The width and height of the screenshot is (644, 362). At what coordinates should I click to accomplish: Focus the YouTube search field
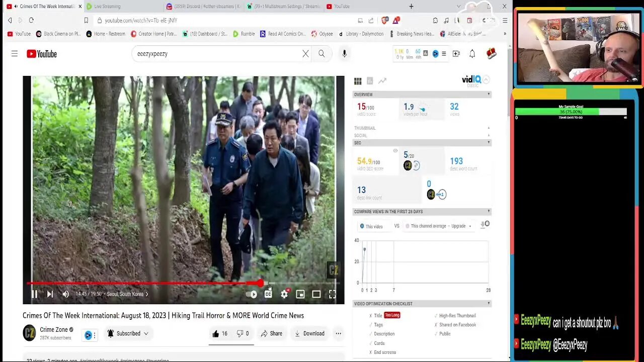pyautogui.click(x=216, y=54)
